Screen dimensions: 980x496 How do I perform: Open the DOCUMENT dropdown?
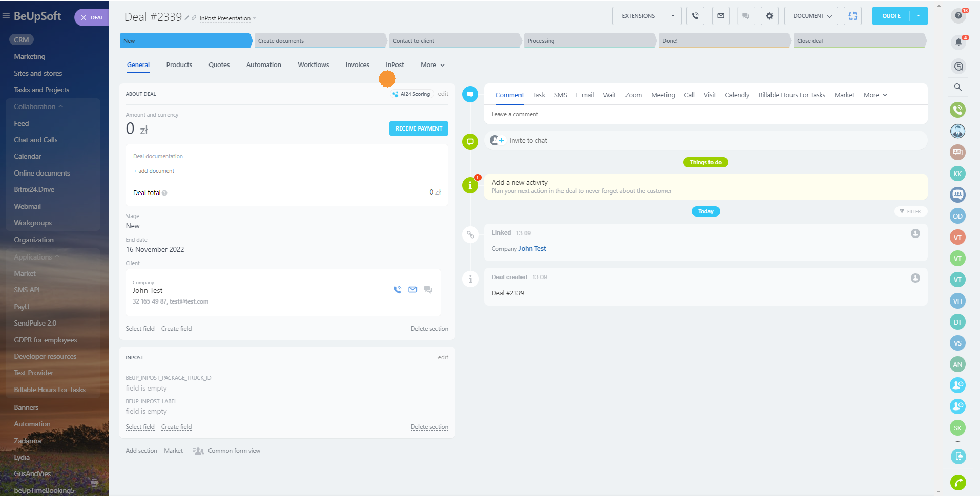811,16
